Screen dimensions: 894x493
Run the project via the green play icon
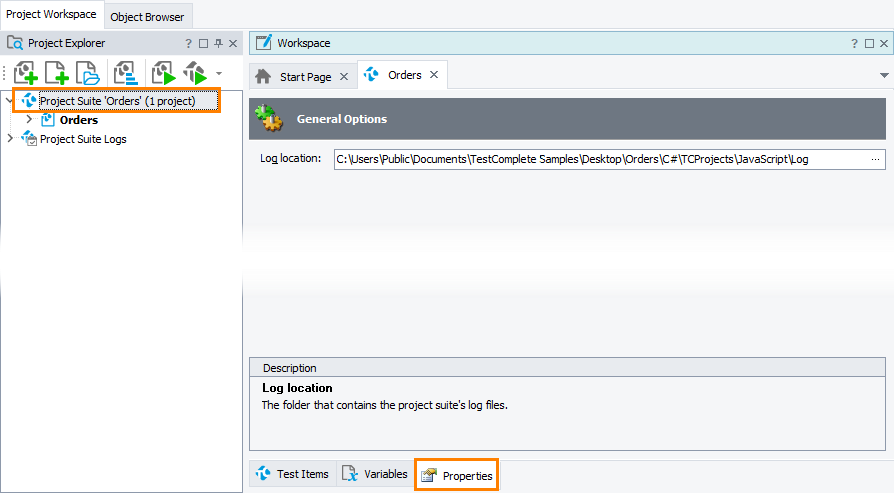coord(164,73)
